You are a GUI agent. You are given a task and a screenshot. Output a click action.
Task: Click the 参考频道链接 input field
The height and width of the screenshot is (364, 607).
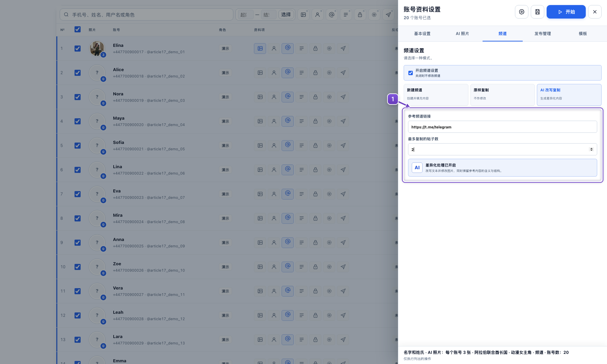click(502, 127)
